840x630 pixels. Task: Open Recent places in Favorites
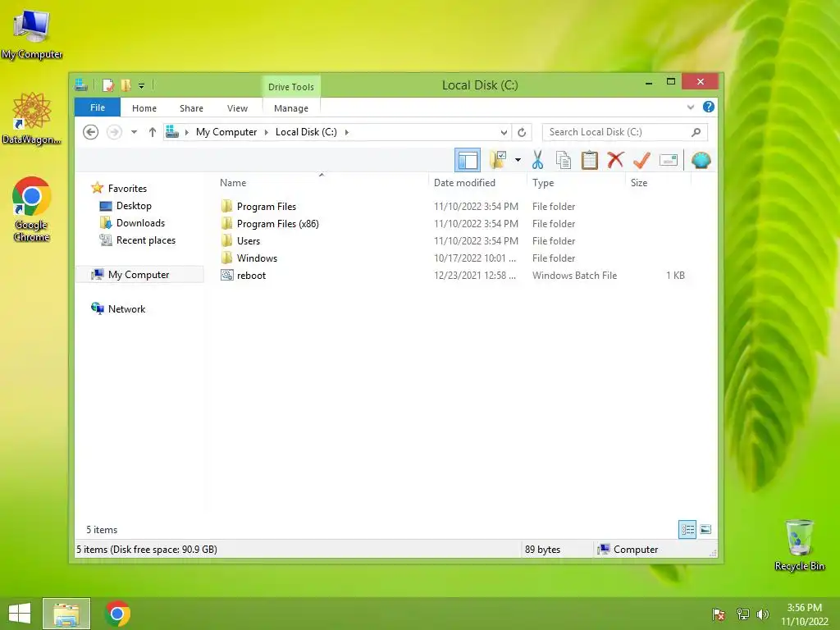(146, 240)
